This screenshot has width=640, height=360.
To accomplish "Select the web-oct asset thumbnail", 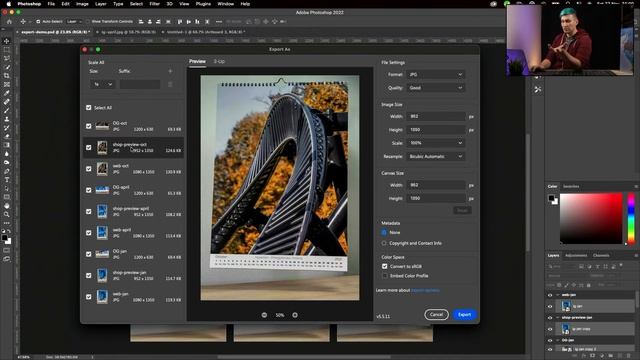I will click(102, 169).
